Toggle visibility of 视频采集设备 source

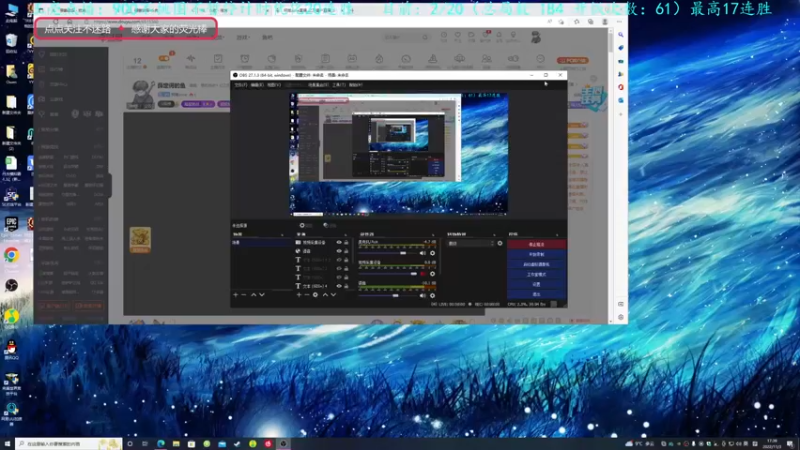pyautogui.click(x=339, y=242)
